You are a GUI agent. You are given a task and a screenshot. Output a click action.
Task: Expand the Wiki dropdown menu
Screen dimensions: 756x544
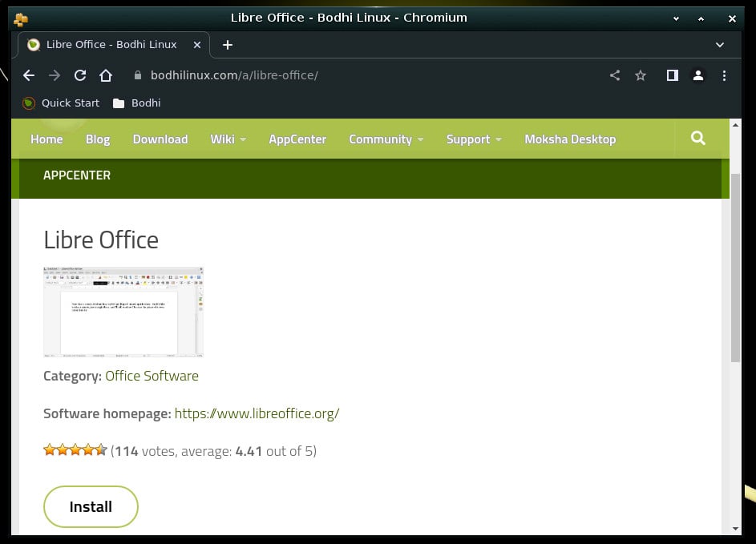228,139
